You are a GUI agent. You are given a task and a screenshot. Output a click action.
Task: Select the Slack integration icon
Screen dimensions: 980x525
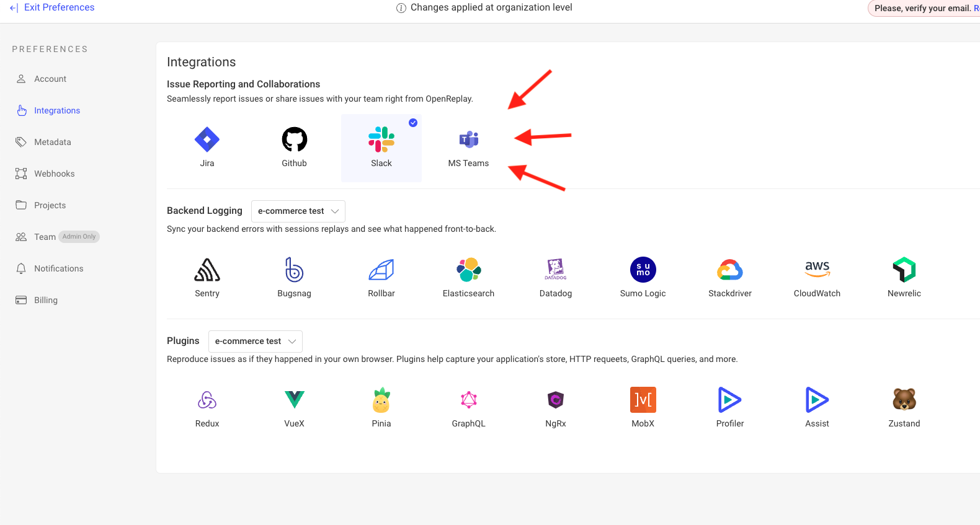(x=381, y=139)
